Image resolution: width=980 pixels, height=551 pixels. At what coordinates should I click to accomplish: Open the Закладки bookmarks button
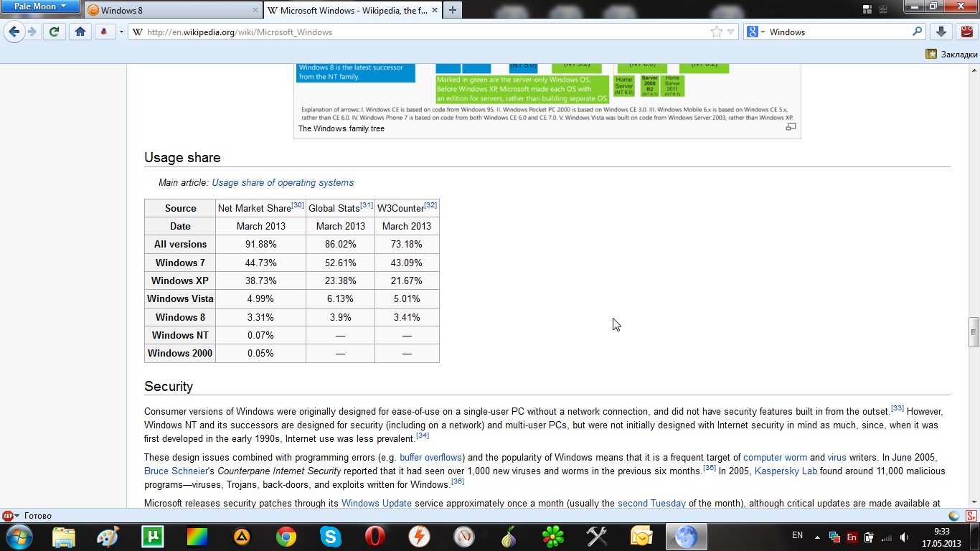pyautogui.click(x=952, y=54)
